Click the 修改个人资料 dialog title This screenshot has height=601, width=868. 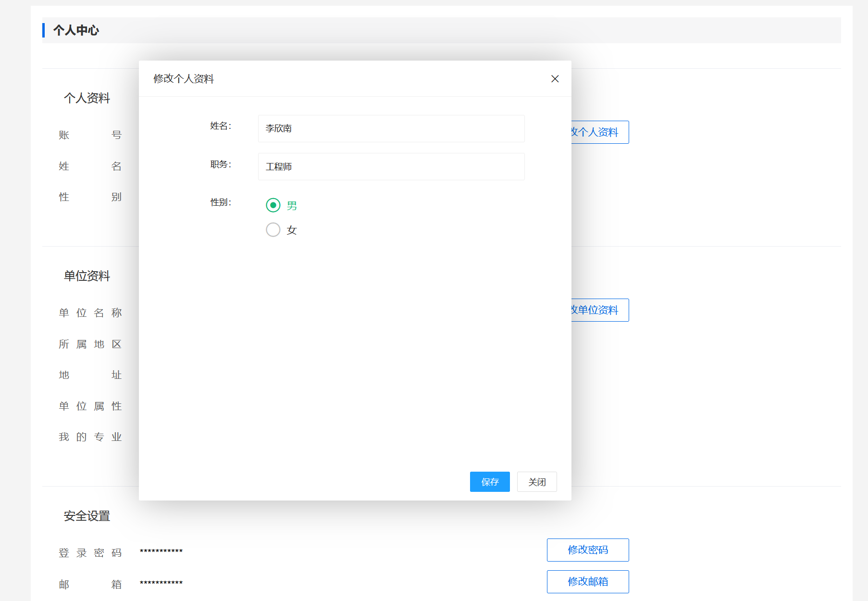coord(184,79)
